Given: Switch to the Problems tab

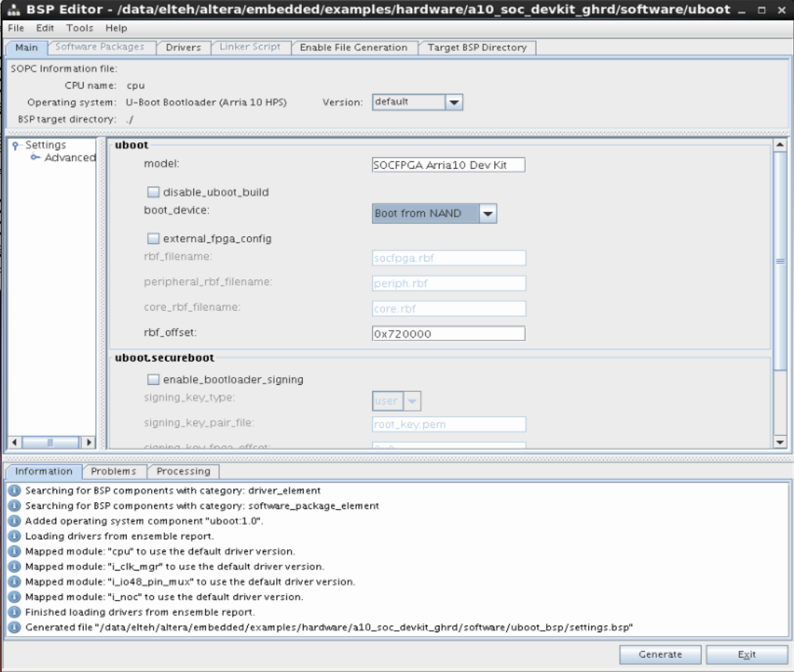Looking at the screenshot, I should tap(113, 472).
